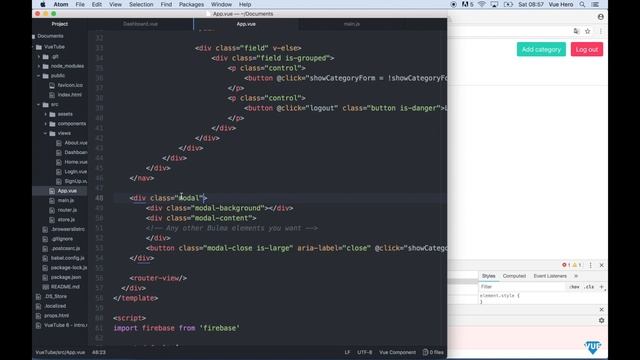The image size is (640, 360).
Task: Open the File menu
Action: point(80,4)
